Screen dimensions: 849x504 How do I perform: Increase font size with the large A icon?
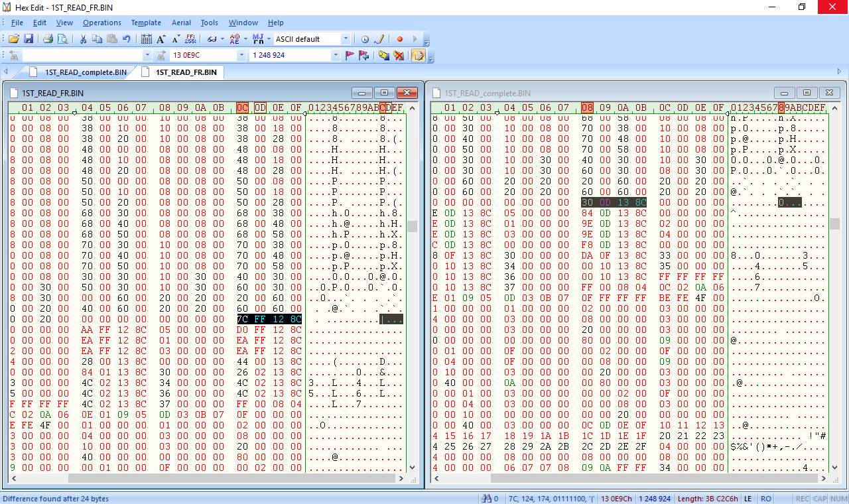(x=161, y=39)
